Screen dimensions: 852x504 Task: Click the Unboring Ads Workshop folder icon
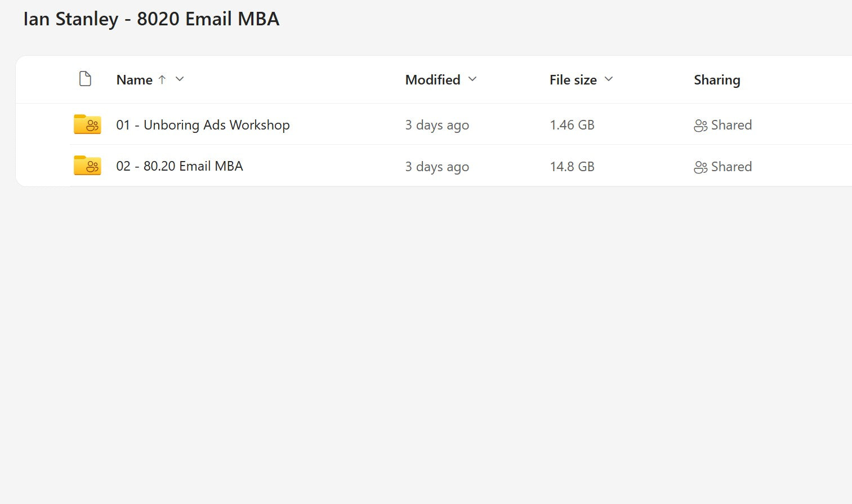pos(87,124)
